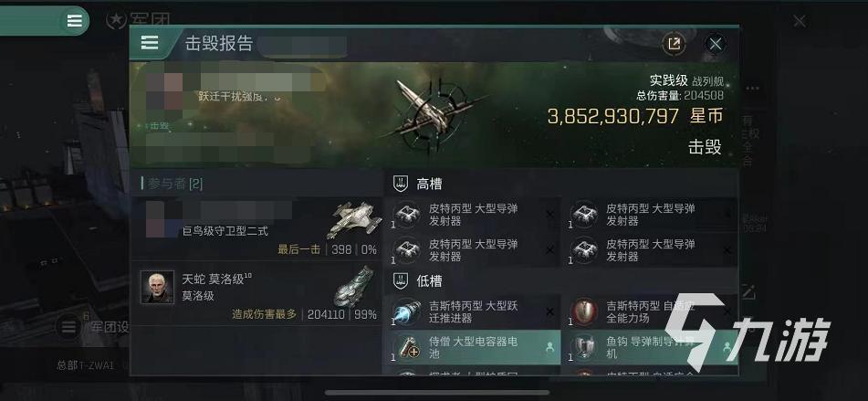Collapse the 高槽 section header
Image resolution: width=868 pixels, height=401 pixels.
coord(560,184)
